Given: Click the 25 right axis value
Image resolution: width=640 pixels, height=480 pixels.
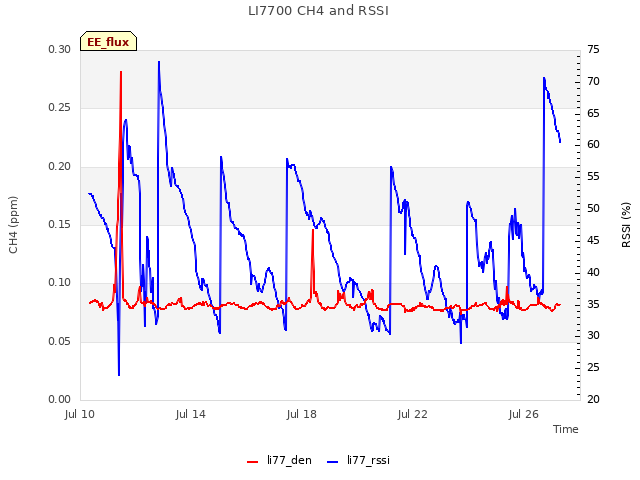Looking at the screenshot, I should [593, 368].
